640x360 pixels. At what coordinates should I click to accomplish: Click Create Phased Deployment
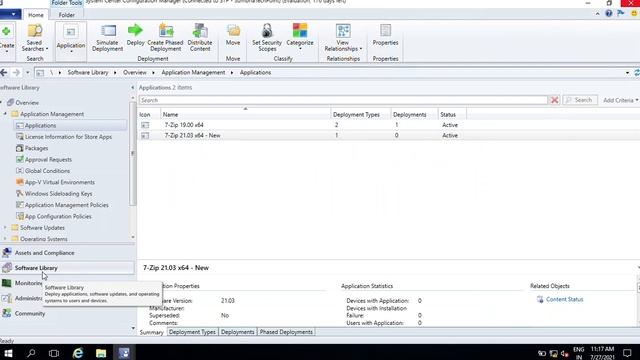165,38
